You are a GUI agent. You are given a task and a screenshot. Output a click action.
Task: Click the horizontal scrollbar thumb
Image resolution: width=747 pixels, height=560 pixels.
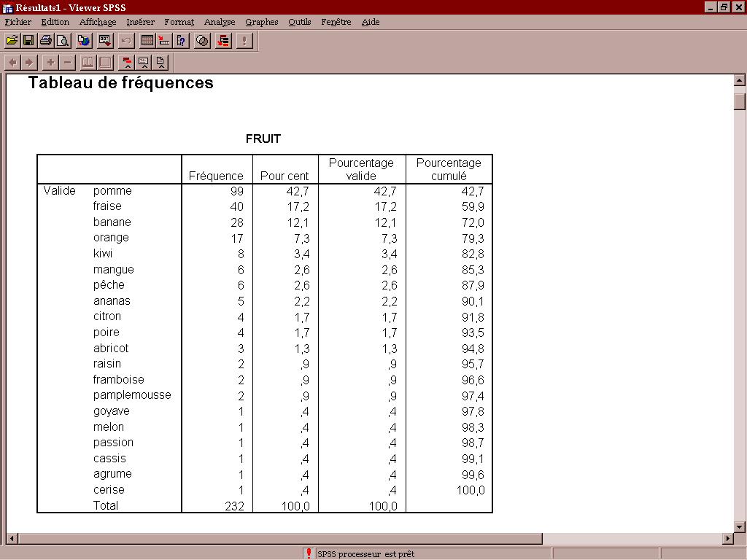click(x=280, y=539)
